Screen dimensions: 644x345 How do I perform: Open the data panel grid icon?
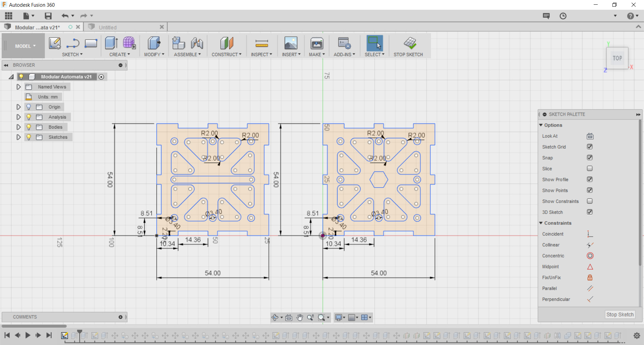point(9,16)
